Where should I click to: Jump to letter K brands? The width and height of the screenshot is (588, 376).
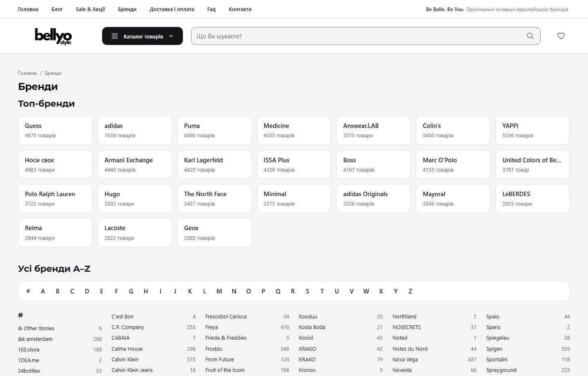pyautogui.click(x=190, y=291)
